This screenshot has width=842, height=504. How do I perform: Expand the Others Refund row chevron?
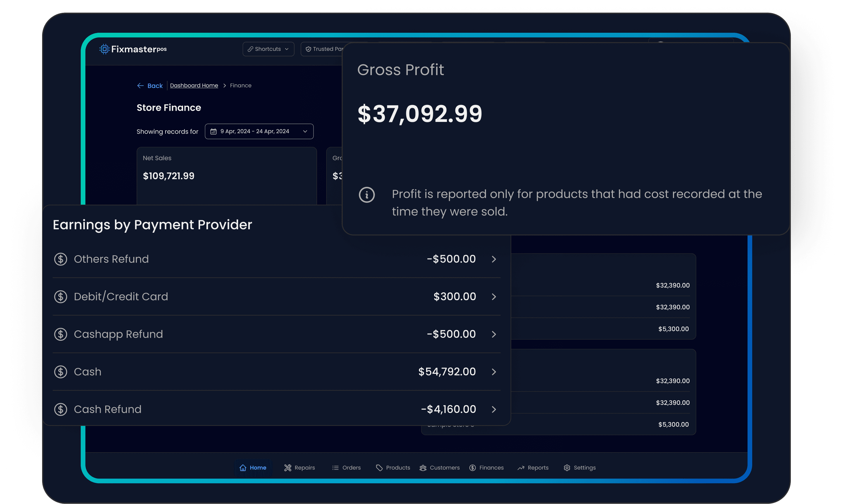pyautogui.click(x=493, y=259)
